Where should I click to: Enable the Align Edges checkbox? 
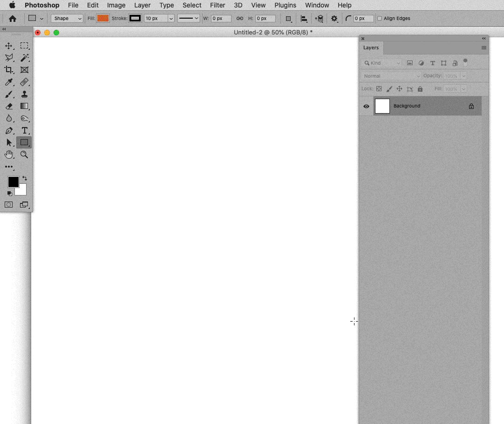tap(380, 18)
